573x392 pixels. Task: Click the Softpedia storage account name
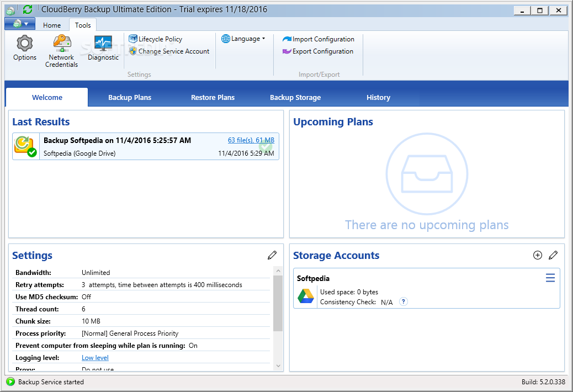[x=313, y=278]
